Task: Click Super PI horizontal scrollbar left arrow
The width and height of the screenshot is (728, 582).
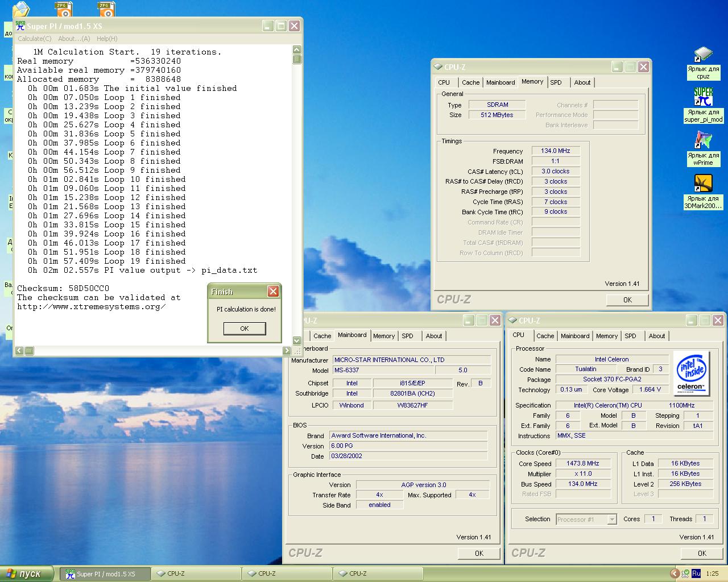Action: [19, 351]
